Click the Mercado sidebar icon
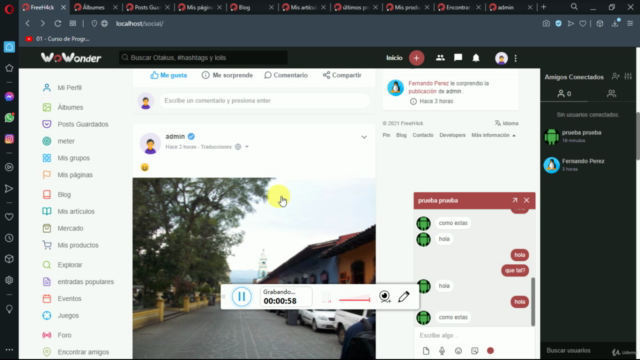This screenshot has height=360, width=640. click(x=47, y=228)
